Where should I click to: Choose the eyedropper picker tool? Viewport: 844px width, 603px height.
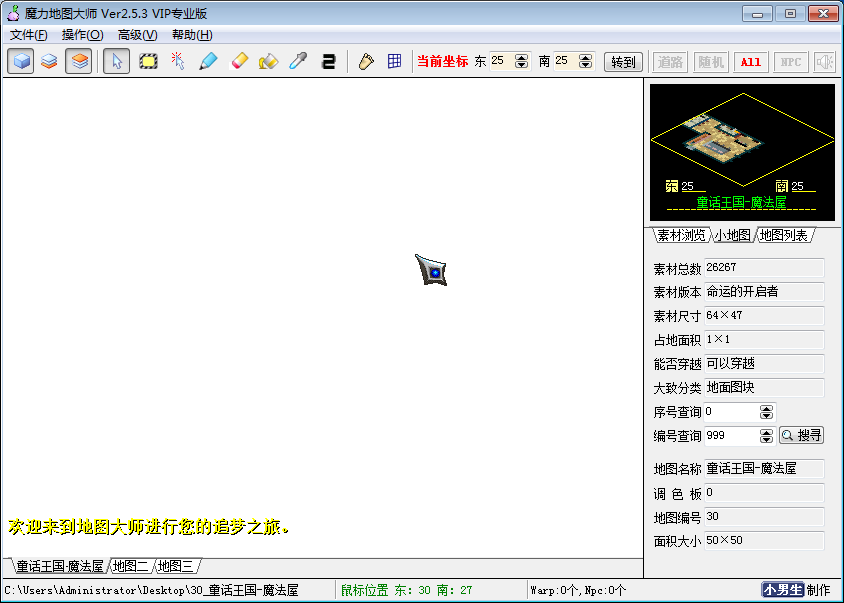coord(298,61)
